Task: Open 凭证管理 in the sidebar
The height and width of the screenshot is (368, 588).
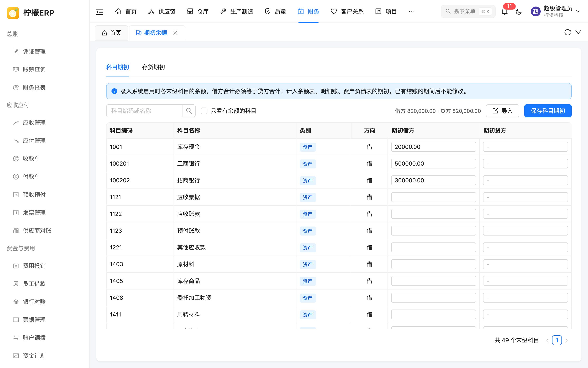Action: [x=34, y=52]
